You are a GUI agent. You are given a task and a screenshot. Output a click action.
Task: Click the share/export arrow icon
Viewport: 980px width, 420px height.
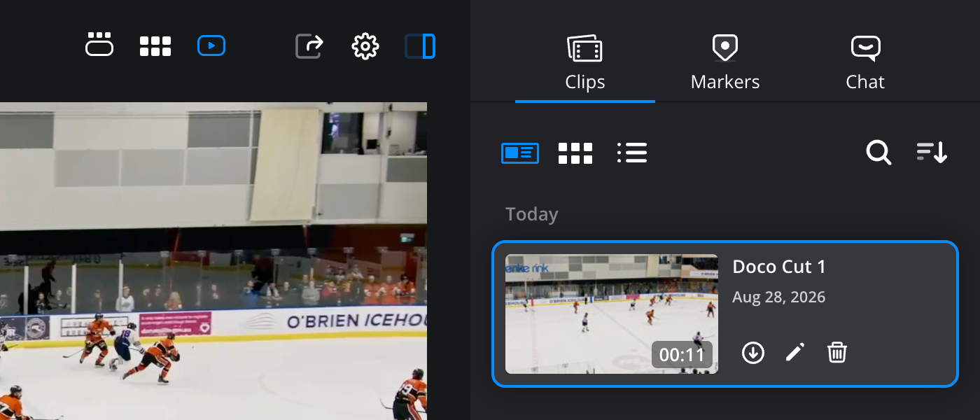pos(309,46)
